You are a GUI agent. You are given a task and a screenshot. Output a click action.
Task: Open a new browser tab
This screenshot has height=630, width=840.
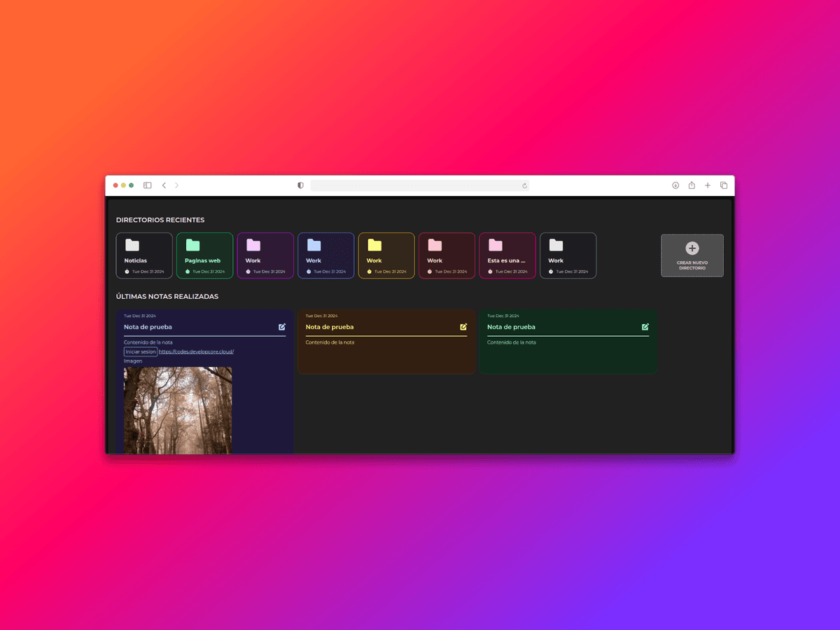707,185
